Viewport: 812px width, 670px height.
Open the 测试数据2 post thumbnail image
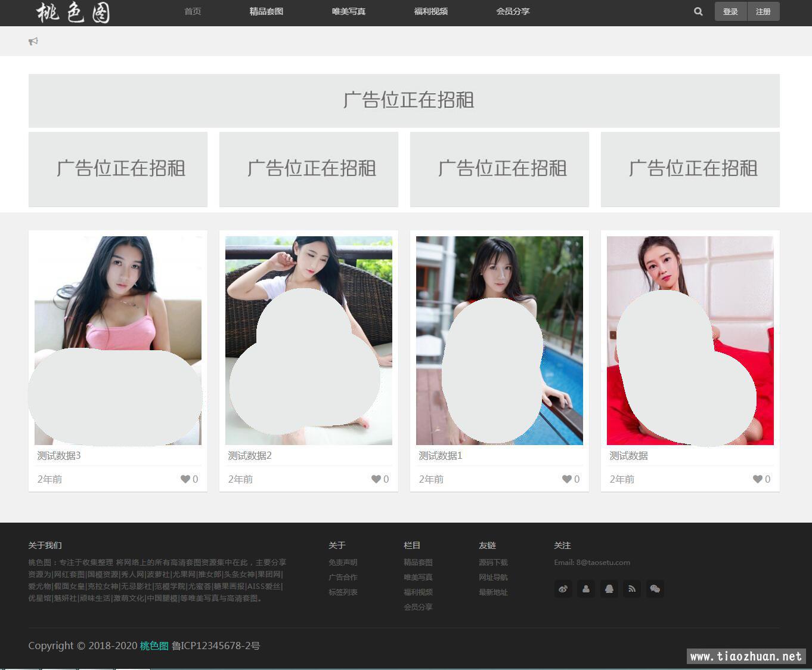coord(309,341)
